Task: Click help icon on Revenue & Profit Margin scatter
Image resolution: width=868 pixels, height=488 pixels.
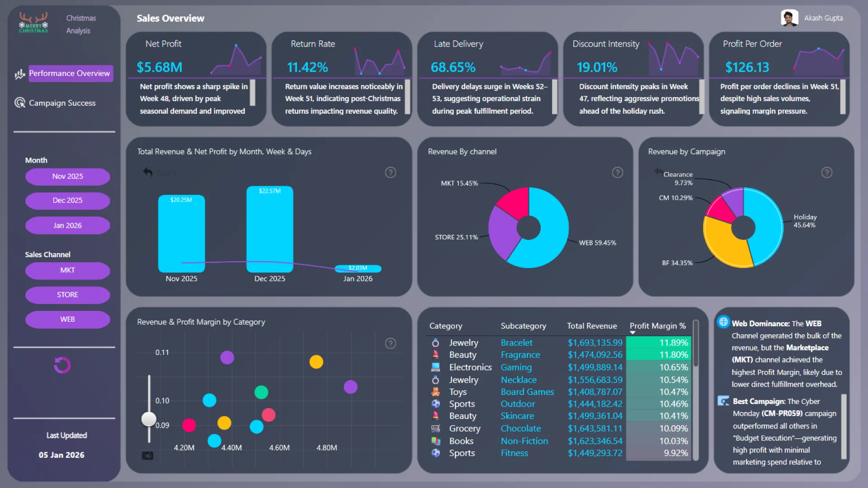Action: pyautogui.click(x=391, y=343)
